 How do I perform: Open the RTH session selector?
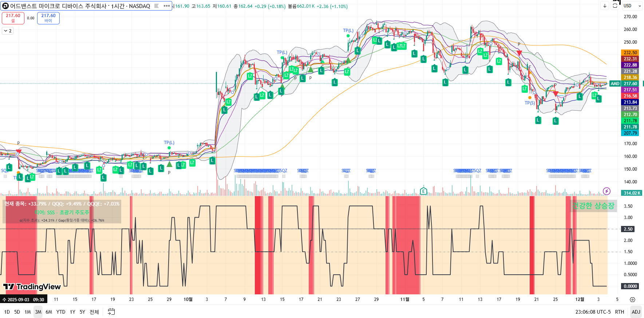coord(620,312)
